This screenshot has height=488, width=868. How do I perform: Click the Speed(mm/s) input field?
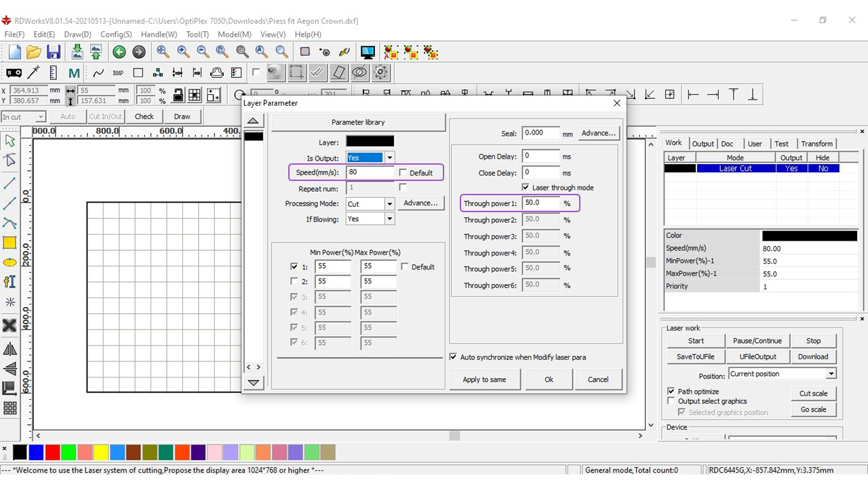coord(370,173)
